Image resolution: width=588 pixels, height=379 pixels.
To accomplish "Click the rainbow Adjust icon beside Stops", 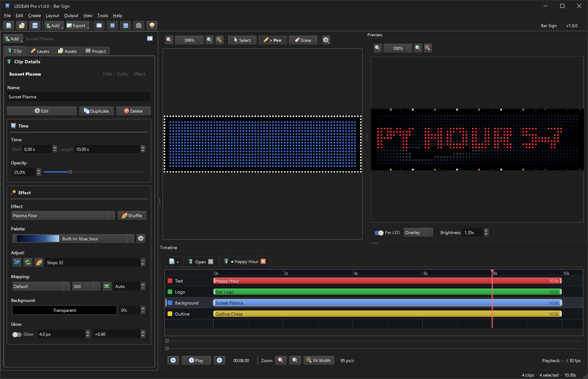I will [x=39, y=262].
